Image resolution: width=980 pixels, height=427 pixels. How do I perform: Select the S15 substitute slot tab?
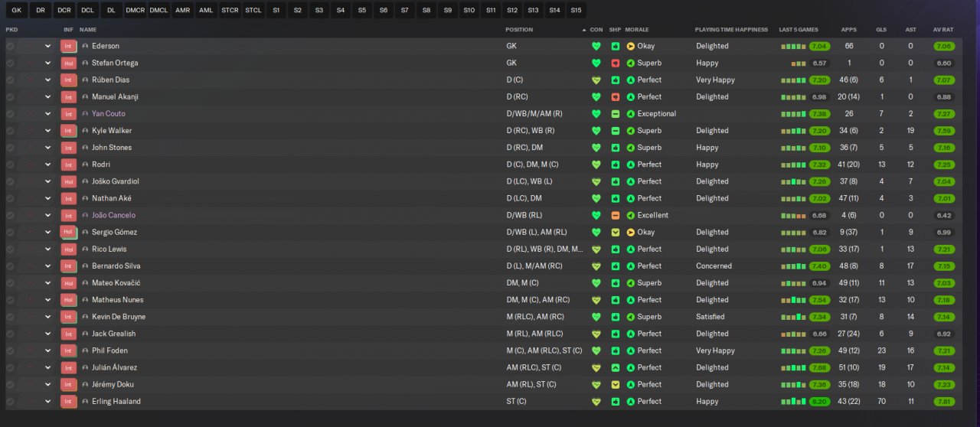tap(576, 11)
